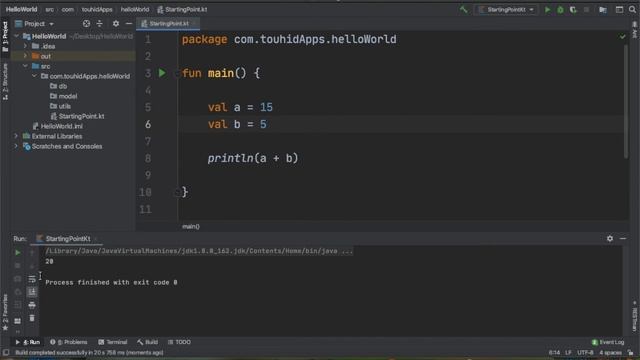
Task: Toggle tool window bars in status corner
Action: pyautogui.click(x=6, y=353)
